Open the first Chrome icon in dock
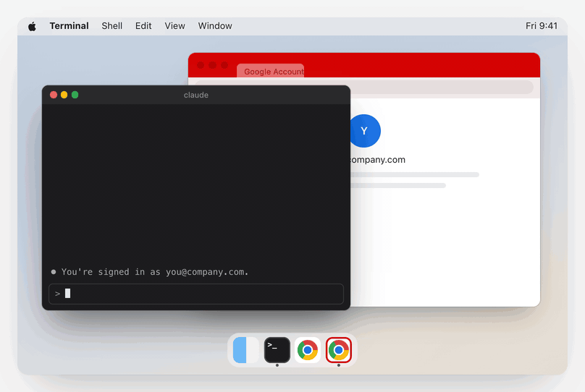The width and height of the screenshot is (585, 392). point(308,350)
